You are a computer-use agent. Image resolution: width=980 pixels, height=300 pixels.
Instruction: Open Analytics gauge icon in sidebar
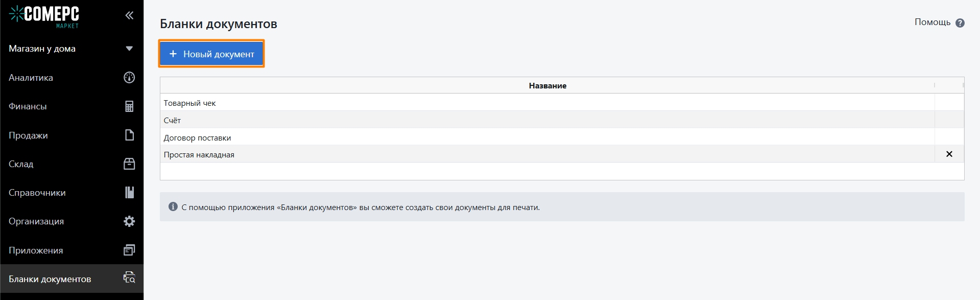129,77
